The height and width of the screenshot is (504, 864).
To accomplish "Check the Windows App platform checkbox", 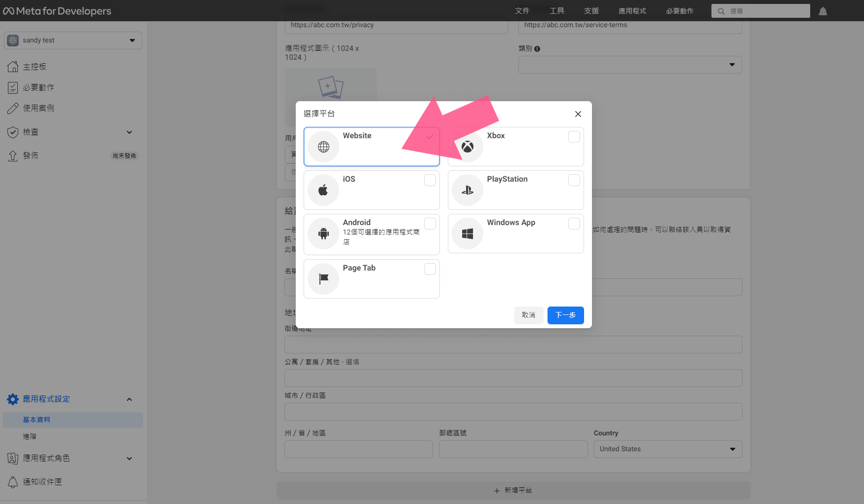I will click(574, 224).
